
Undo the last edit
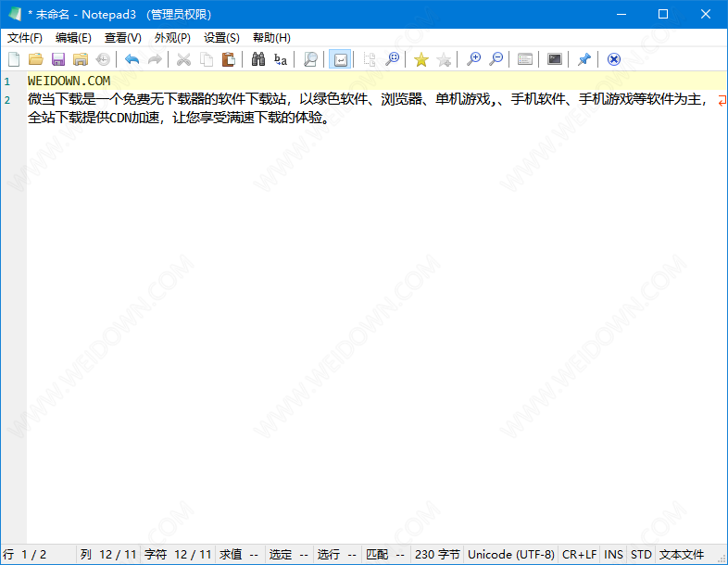tap(132, 59)
